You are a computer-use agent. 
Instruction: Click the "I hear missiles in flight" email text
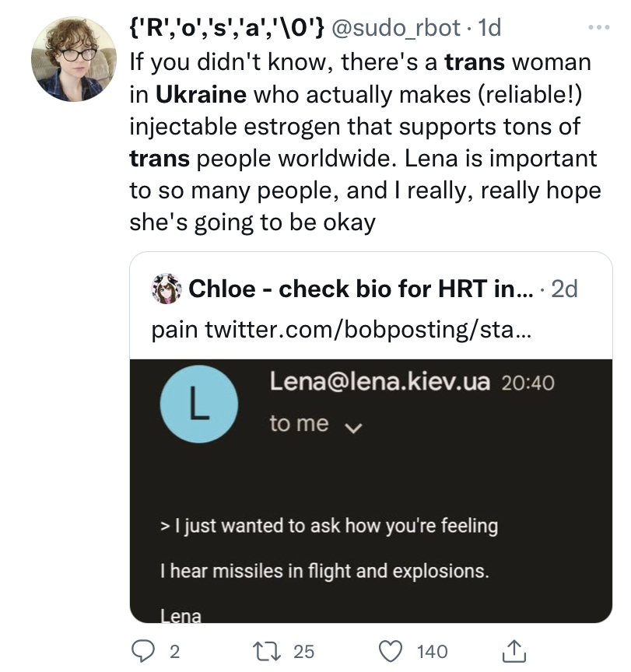pyautogui.click(x=324, y=571)
